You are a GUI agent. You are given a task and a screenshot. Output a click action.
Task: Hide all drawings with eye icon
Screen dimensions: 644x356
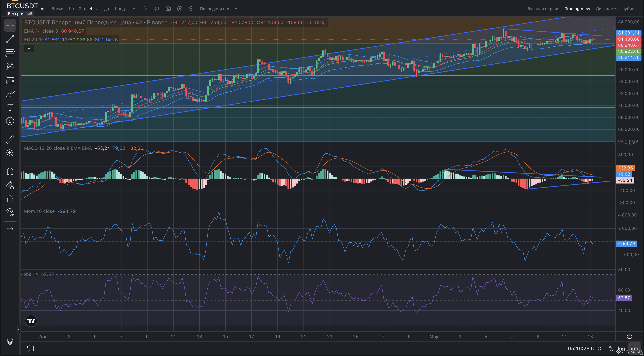point(10,212)
